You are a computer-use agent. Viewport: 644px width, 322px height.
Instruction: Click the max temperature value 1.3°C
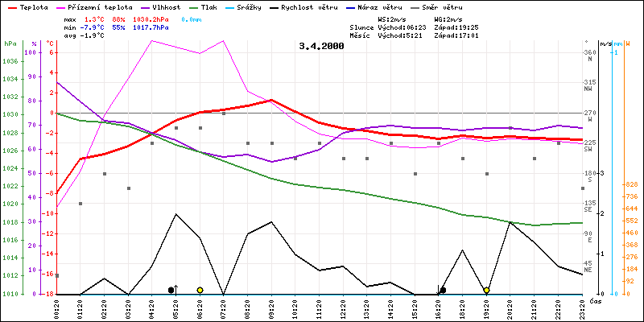coord(95,18)
